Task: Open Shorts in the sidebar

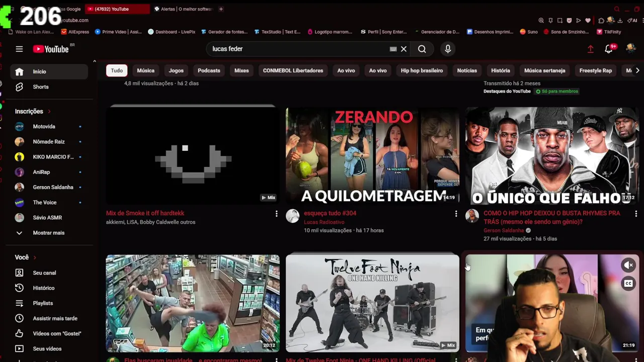Action: pos(50,86)
